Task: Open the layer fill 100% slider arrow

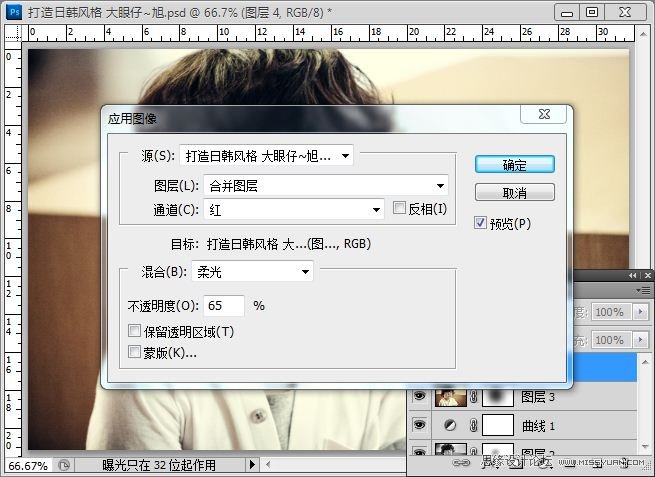Action: click(640, 340)
